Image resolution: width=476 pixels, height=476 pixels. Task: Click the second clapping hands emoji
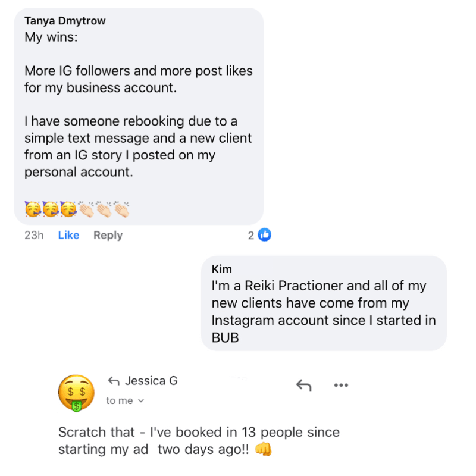104,209
